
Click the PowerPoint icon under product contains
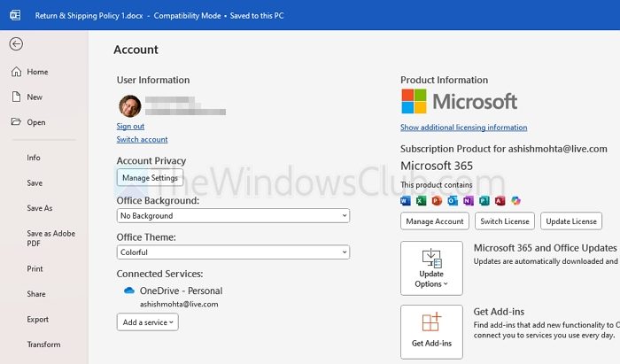coord(437,201)
